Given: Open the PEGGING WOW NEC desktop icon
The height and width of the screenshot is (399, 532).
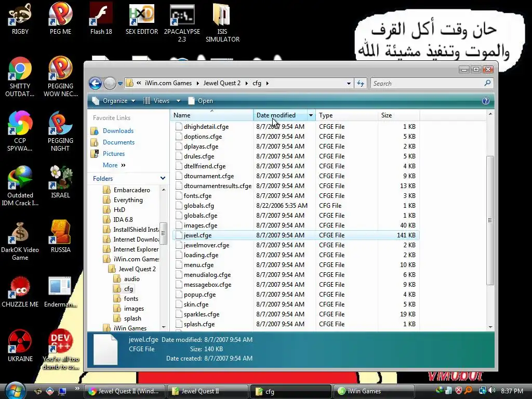Looking at the screenshot, I should coord(60,76).
